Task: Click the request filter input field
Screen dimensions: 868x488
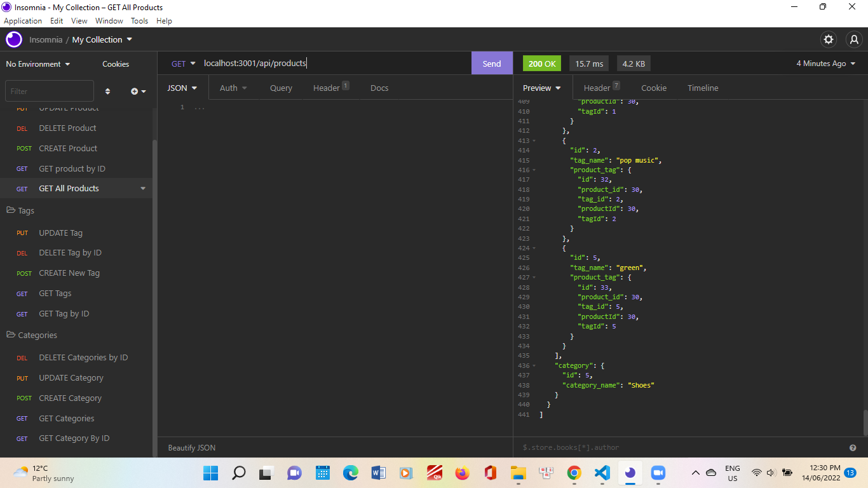Action: pos(50,91)
